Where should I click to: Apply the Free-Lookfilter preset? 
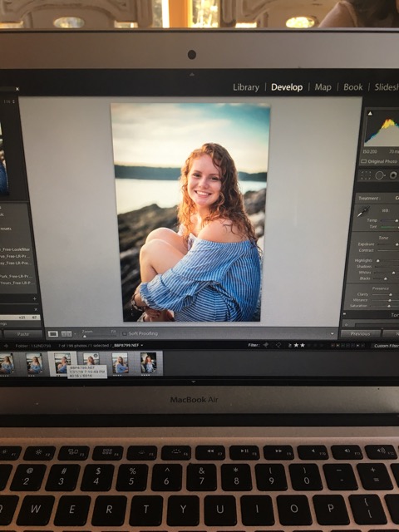point(16,249)
